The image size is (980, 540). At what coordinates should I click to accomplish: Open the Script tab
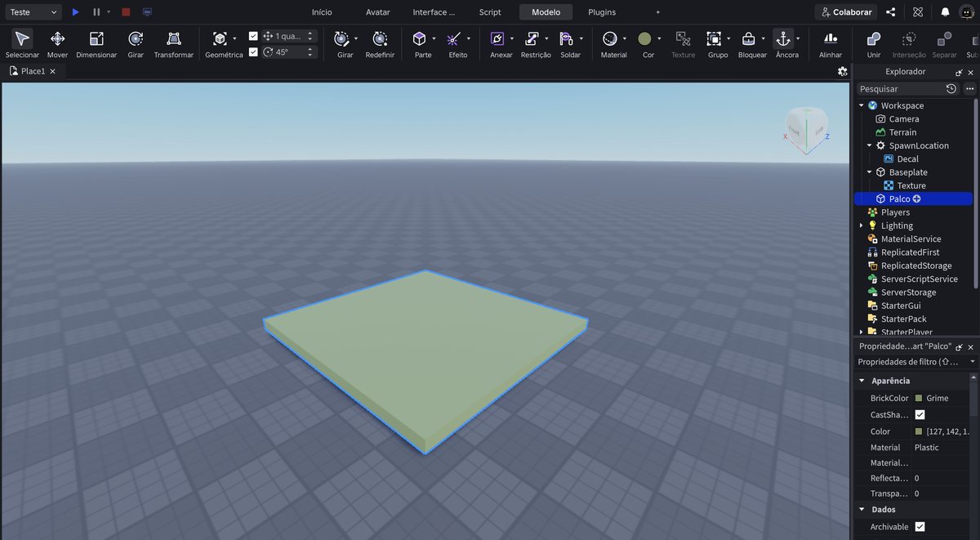[x=490, y=12]
